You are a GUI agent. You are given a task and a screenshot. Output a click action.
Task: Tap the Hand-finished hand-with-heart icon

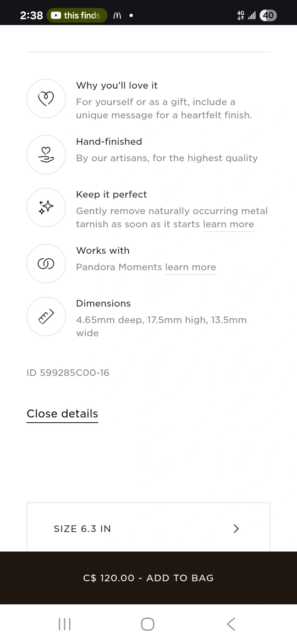pyautogui.click(x=46, y=155)
